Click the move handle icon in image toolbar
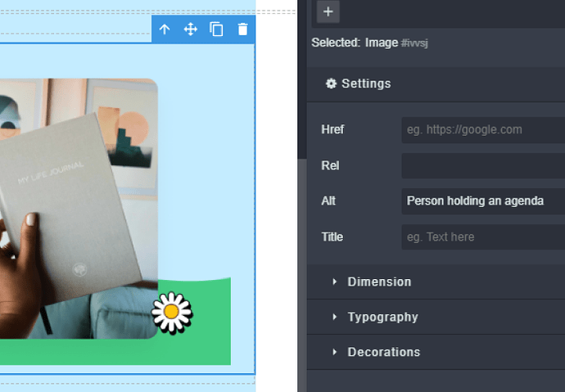This screenshot has width=565, height=392. 190,29
